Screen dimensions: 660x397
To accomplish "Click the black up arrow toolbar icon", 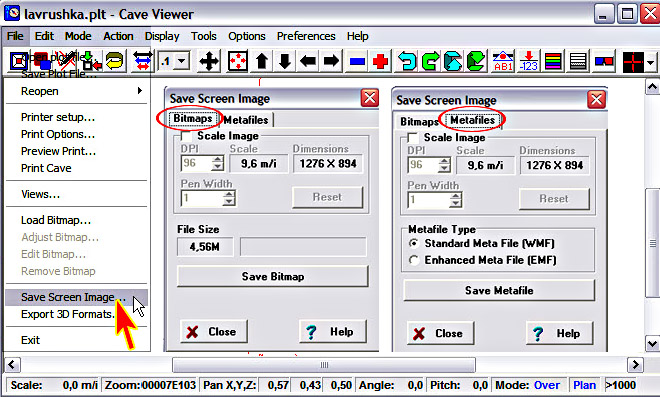I will 262,61.
